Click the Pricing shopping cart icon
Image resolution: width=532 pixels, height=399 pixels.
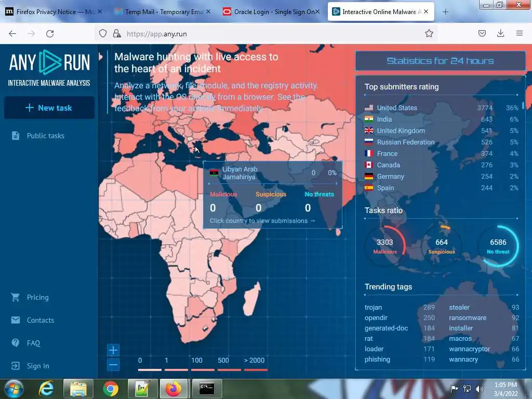click(15, 297)
